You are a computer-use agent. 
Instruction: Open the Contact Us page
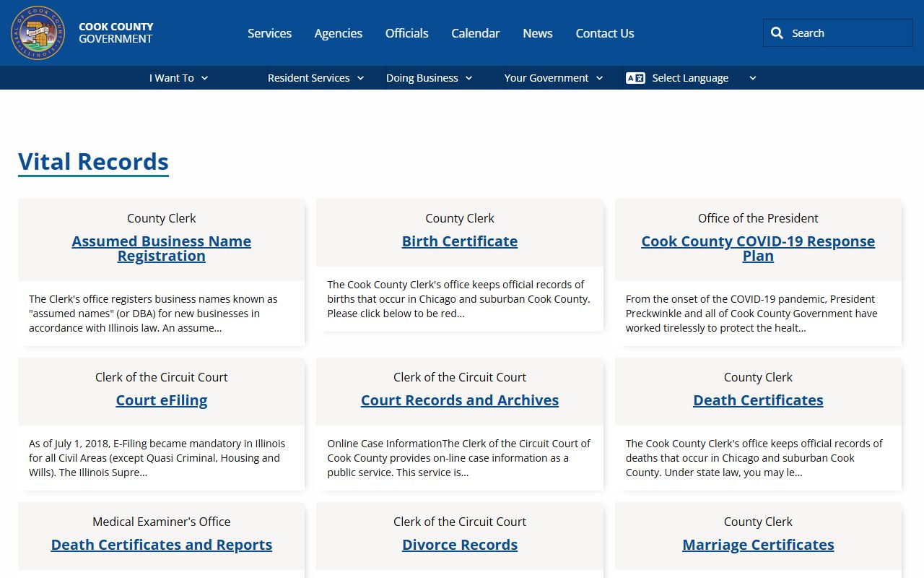(x=605, y=33)
